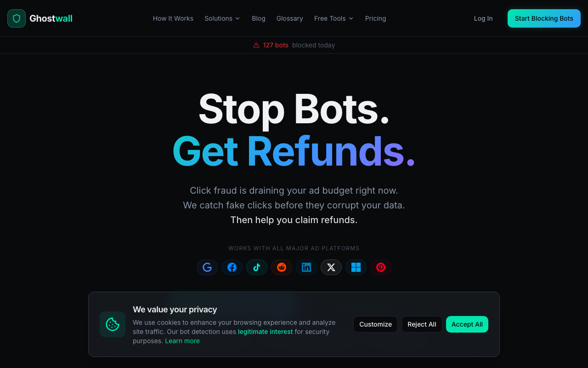
Task: Open the legitimate interest link
Action: click(x=266, y=332)
